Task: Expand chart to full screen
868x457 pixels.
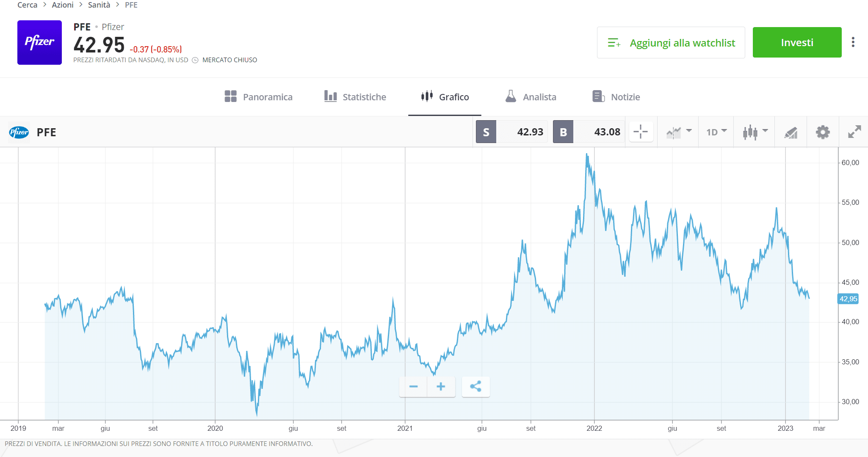Action: point(854,132)
